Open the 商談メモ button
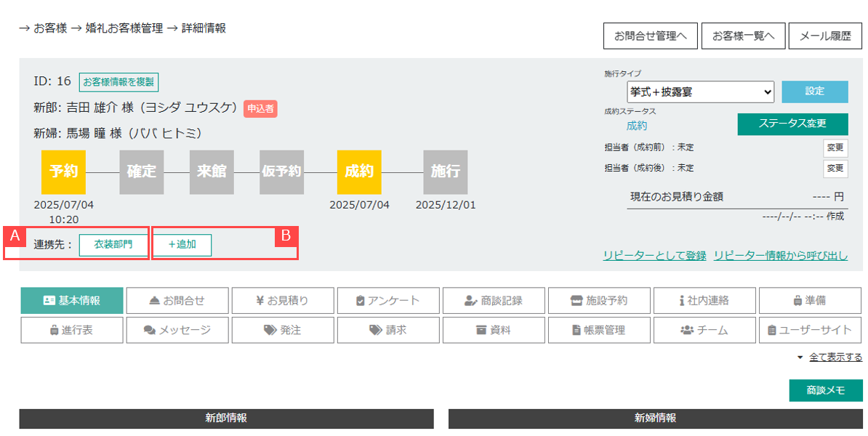The width and height of the screenshot is (868, 436). tap(825, 390)
